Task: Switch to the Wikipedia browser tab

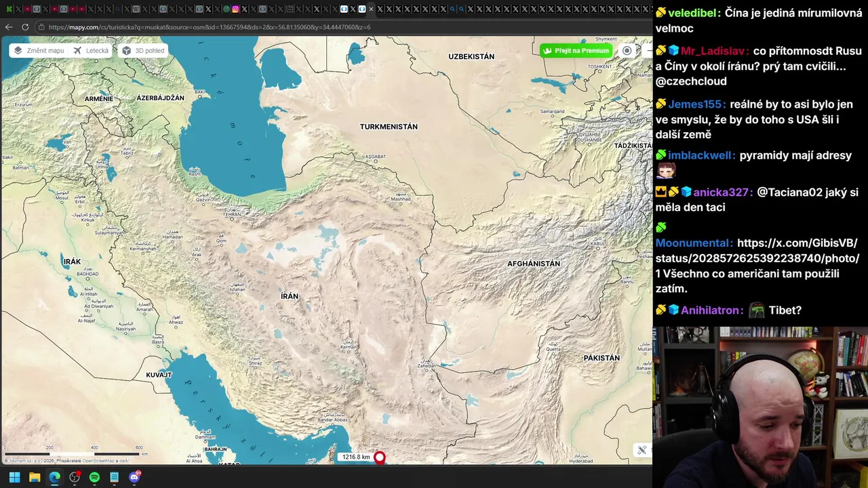Action: pyautogui.click(x=136, y=9)
